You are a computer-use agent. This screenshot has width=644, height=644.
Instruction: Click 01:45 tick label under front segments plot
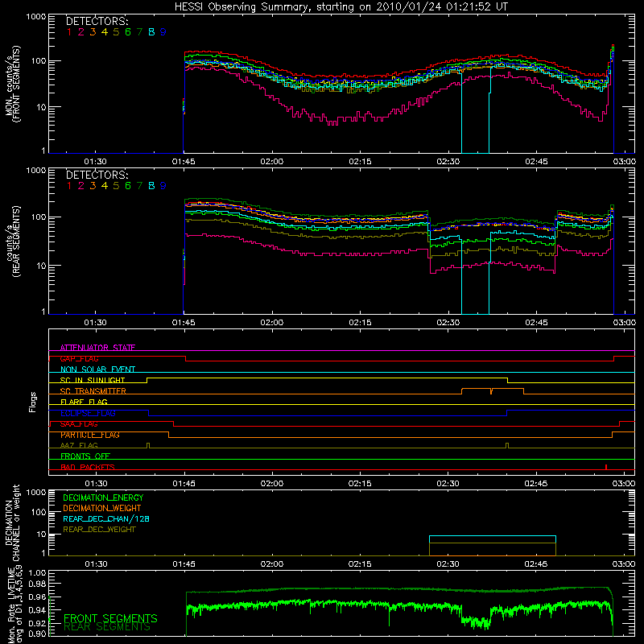tap(184, 162)
